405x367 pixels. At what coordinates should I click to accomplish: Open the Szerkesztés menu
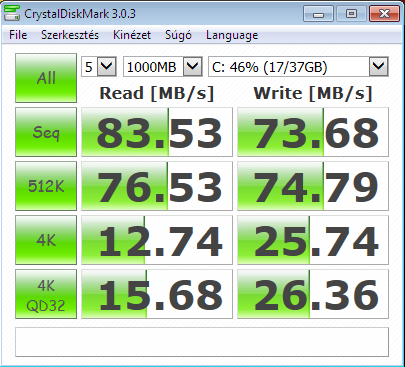(x=70, y=35)
